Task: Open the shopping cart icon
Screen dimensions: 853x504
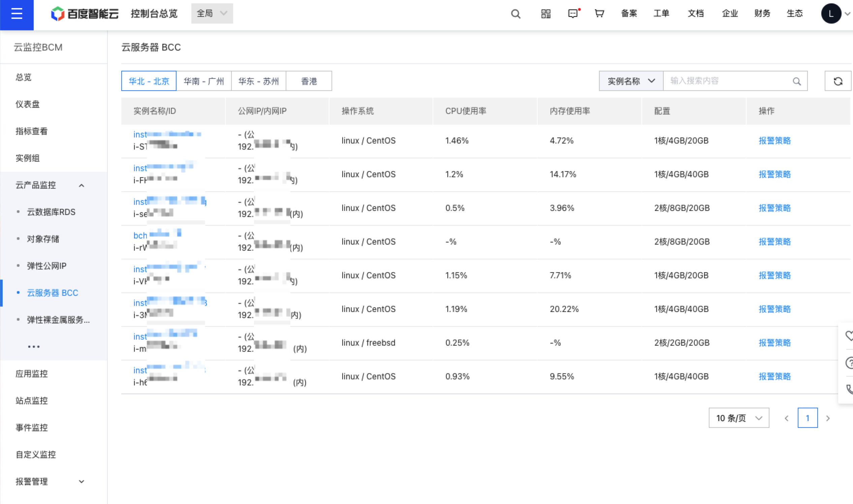Action: click(599, 13)
